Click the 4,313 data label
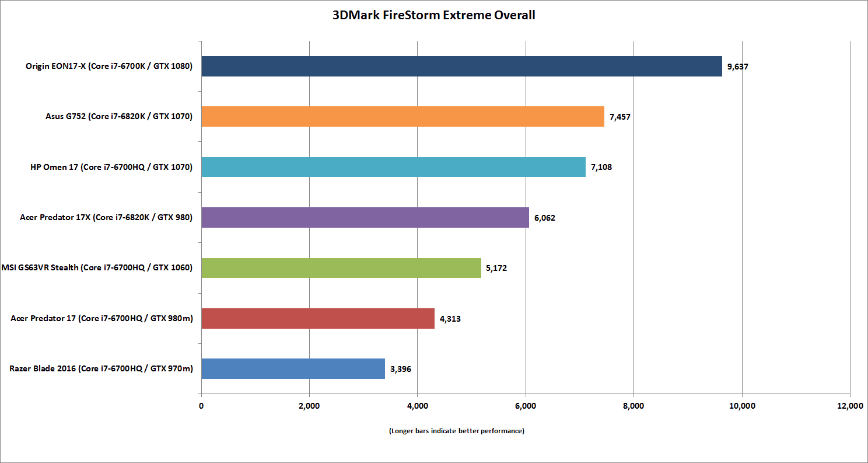This screenshot has height=463, width=868. point(450,318)
